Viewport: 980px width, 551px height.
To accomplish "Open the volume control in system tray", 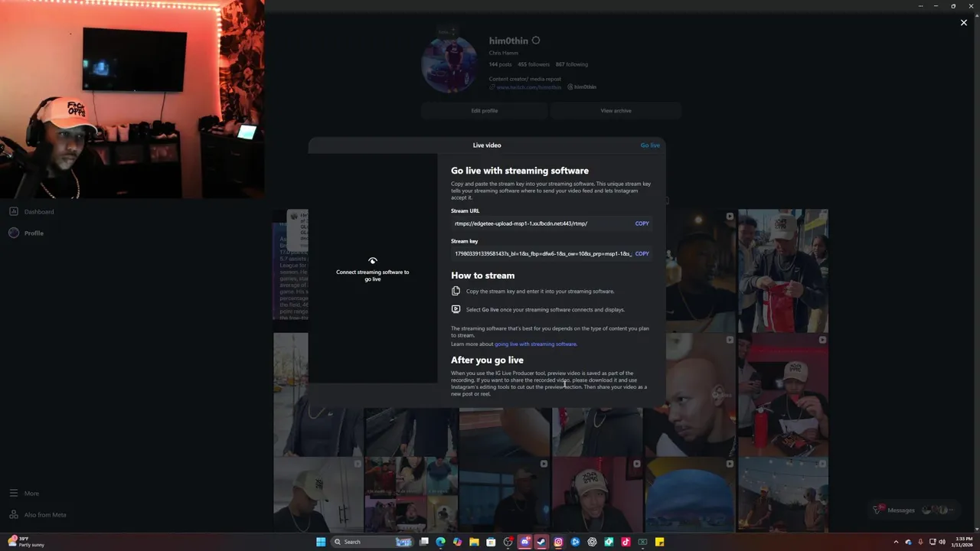I will point(942,542).
